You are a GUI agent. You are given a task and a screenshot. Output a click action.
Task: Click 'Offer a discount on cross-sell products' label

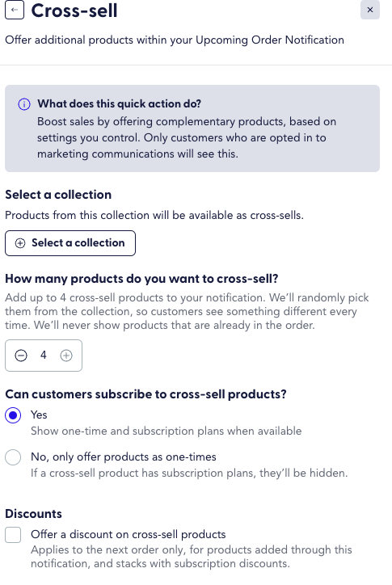pos(129,534)
